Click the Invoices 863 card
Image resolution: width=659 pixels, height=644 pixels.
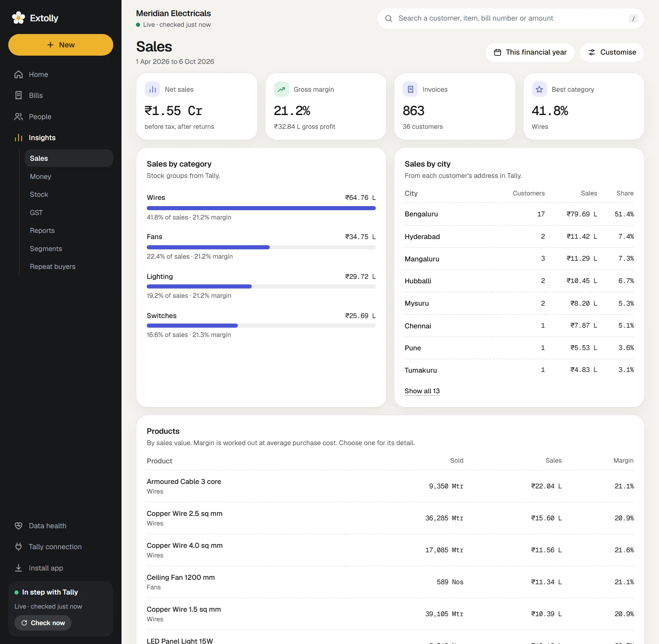tap(455, 106)
